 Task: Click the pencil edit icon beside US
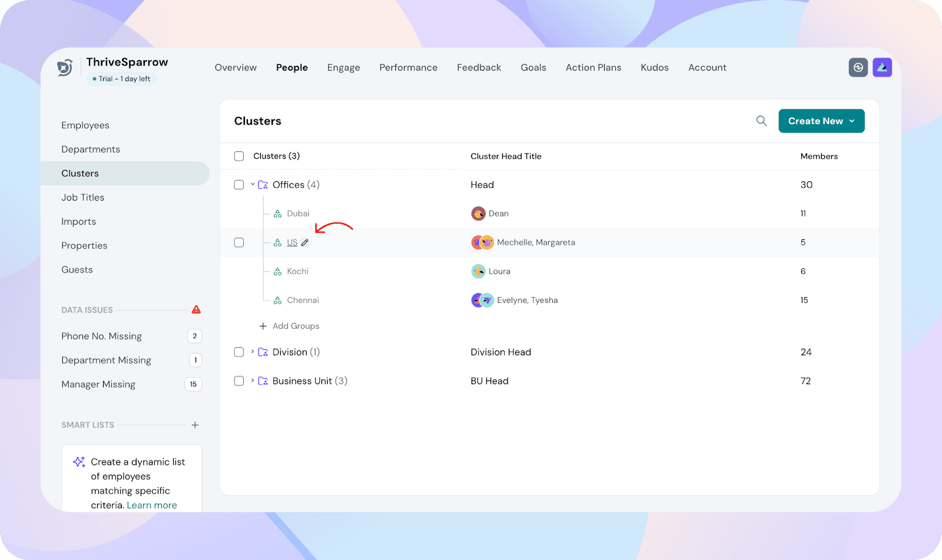[x=305, y=242]
